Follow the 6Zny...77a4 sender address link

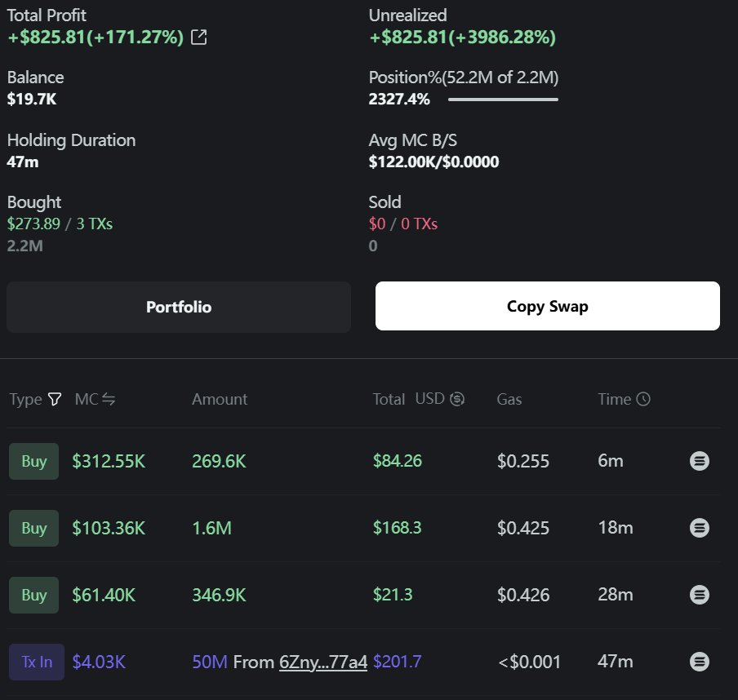point(323,662)
